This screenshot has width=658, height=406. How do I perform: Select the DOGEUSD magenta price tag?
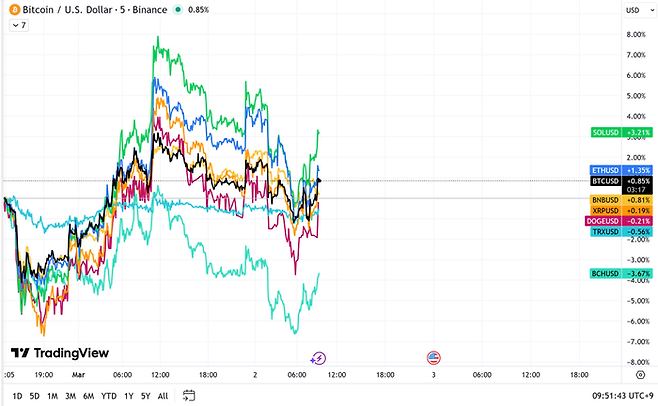621,221
